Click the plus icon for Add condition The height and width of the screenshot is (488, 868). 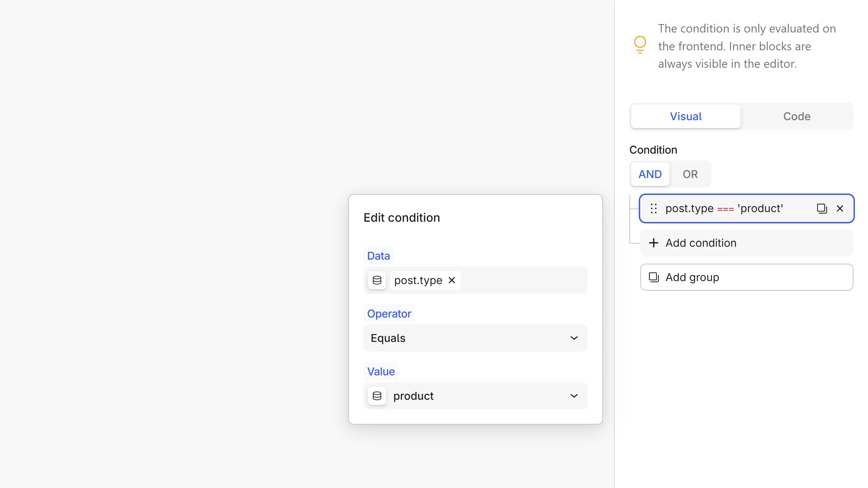point(654,243)
